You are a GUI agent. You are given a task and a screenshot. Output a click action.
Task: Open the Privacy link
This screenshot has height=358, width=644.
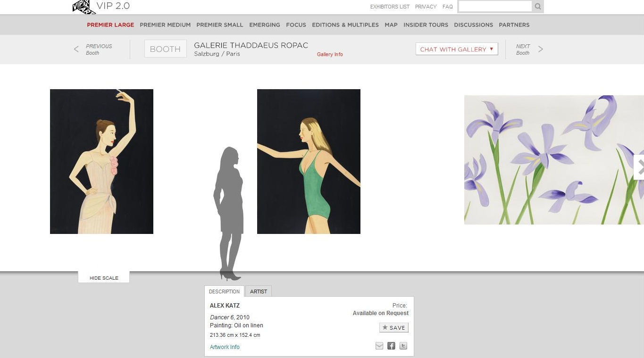(426, 7)
